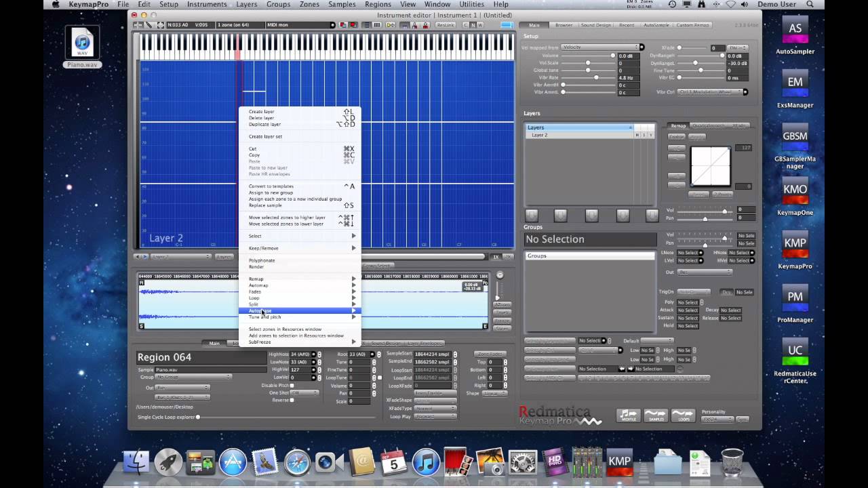The height and width of the screenshot is (488, 868).
Task: Select Piano.wav file on desktop
Action: pos(82,47)
